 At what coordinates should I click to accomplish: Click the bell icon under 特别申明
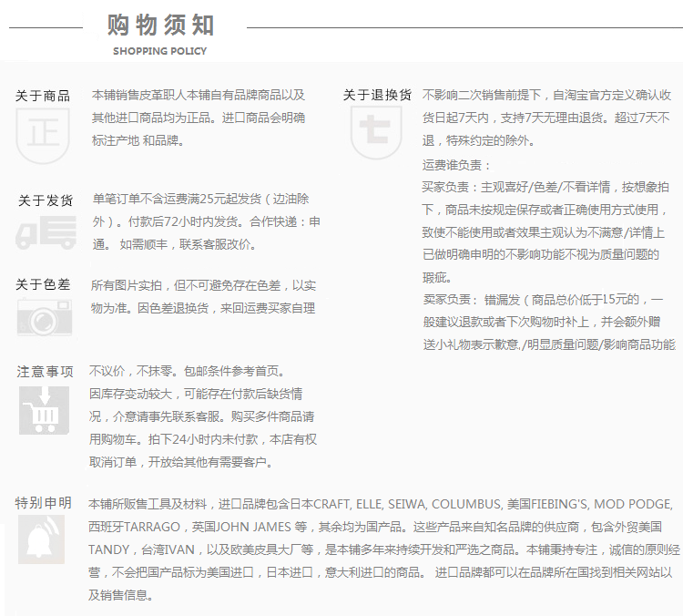[x=41, y=539]
